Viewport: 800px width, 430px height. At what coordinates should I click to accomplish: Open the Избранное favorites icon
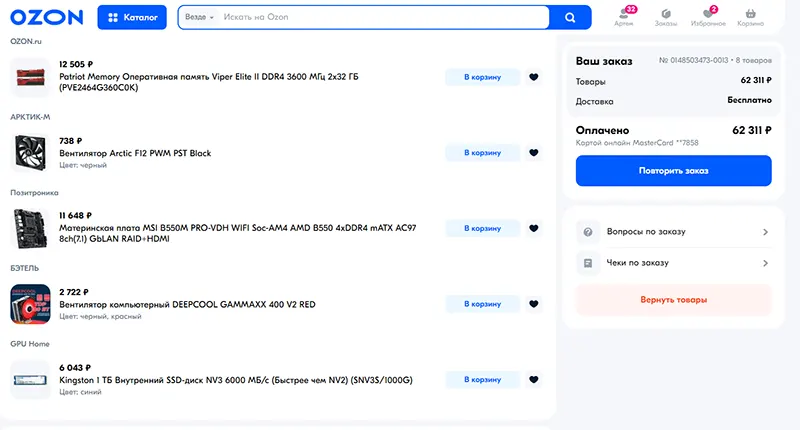click(708, 17)
